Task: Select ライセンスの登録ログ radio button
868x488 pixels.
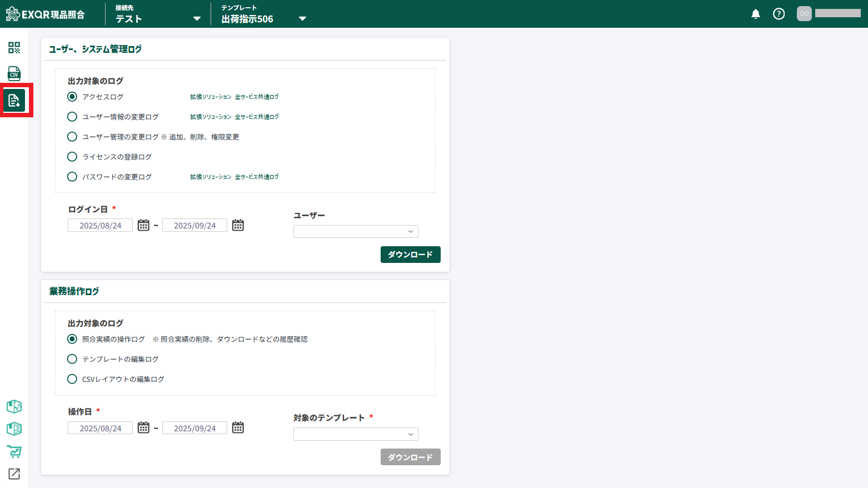Action: (72, 157)
